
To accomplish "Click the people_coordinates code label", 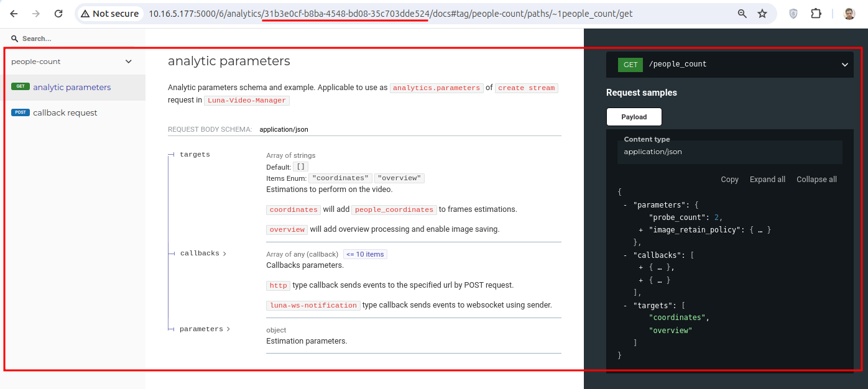I will coord(394,210).
